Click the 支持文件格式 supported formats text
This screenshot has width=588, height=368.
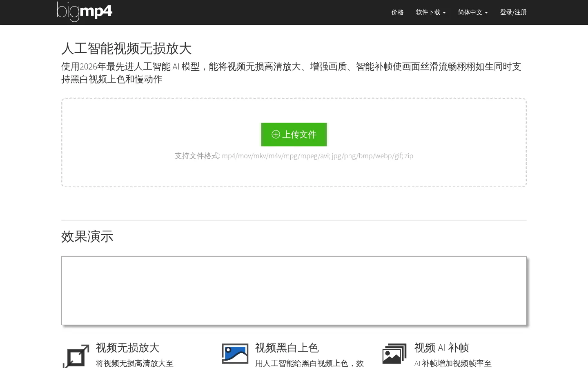294,156
